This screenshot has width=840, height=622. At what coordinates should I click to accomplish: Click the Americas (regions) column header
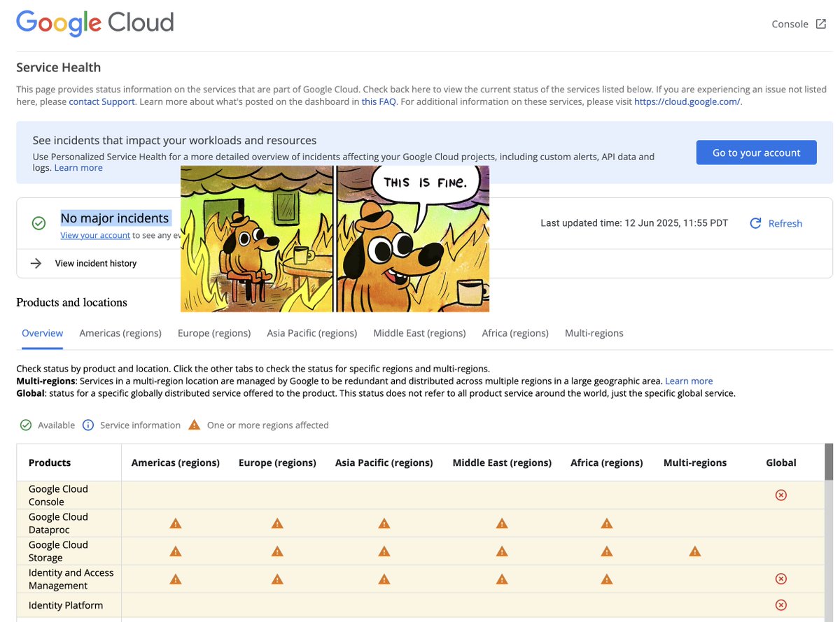coord(176,462)
